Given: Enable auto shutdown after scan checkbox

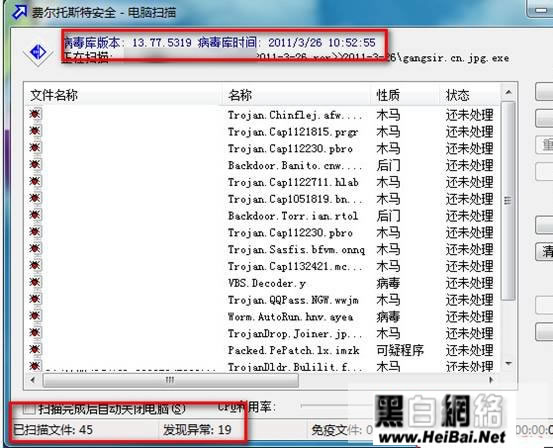Looking at the screenshot, I should click(x=29, y=409).
